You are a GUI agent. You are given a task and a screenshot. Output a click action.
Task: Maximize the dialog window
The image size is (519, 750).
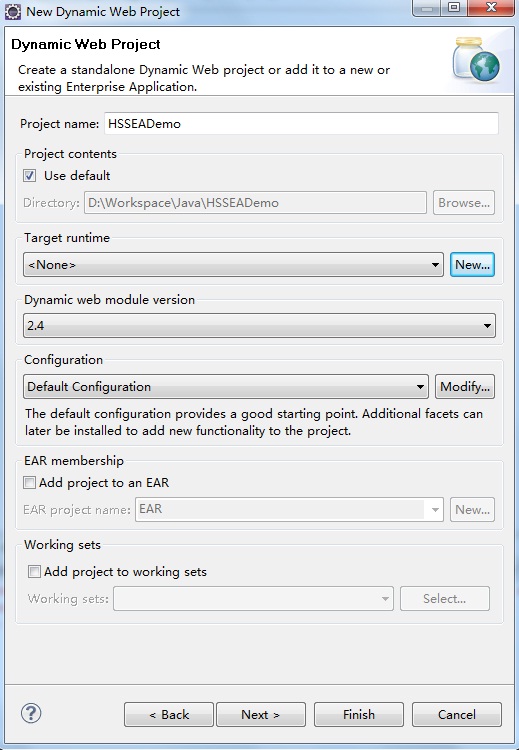coord(454,8)
